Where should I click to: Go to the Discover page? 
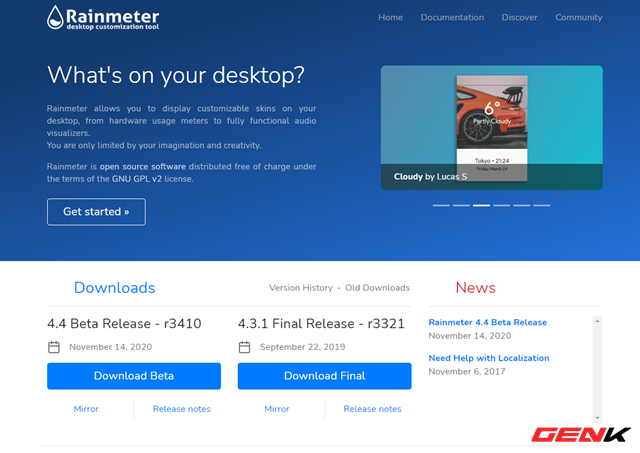coord(519,17)
